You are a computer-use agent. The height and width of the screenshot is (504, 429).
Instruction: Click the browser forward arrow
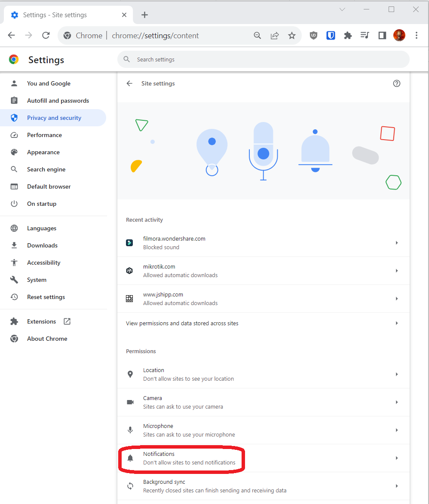29,35
